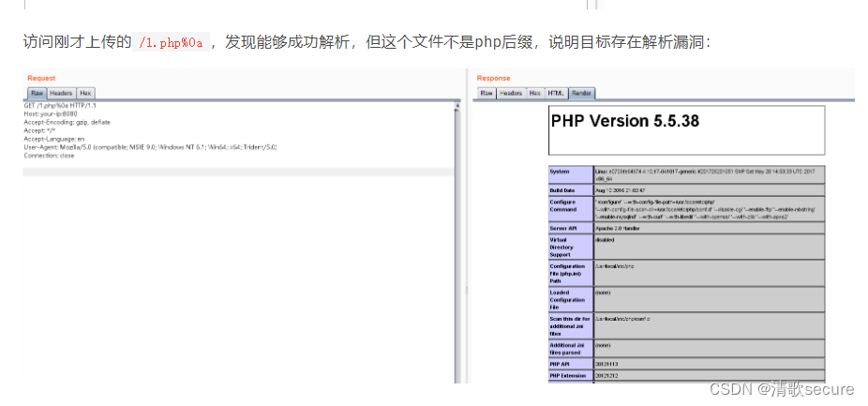Click the '20121113' PHP API value
This screenshot has width=868, height=406.
606,364
